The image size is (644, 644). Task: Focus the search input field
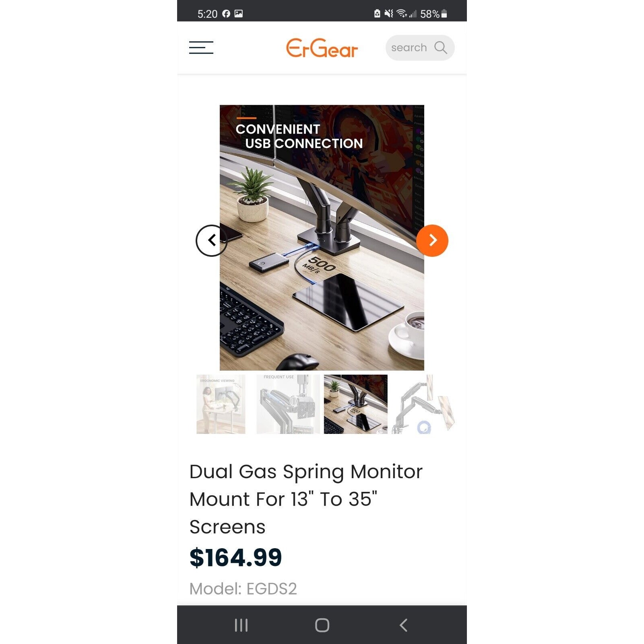[x=420, y=47]
